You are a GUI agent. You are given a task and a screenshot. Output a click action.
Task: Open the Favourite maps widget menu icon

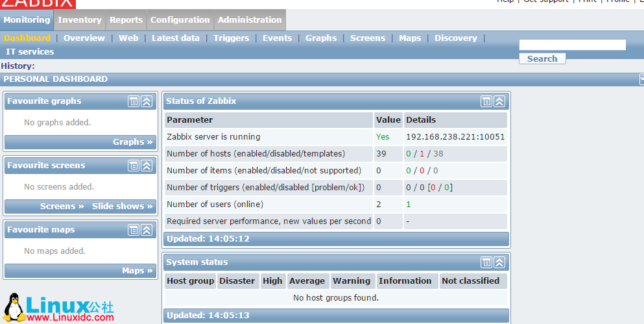click(134, 230)
